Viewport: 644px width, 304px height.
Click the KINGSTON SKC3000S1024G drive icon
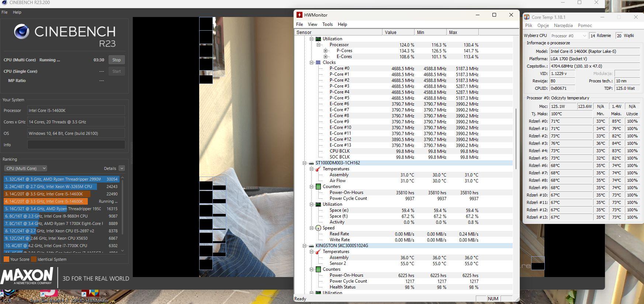pyautogui.click(x=311, y=246)
